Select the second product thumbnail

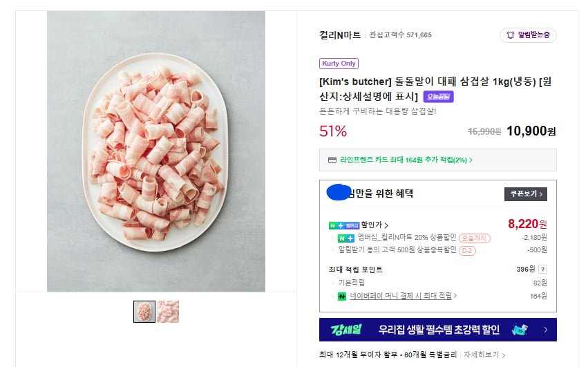pos(167,312)
